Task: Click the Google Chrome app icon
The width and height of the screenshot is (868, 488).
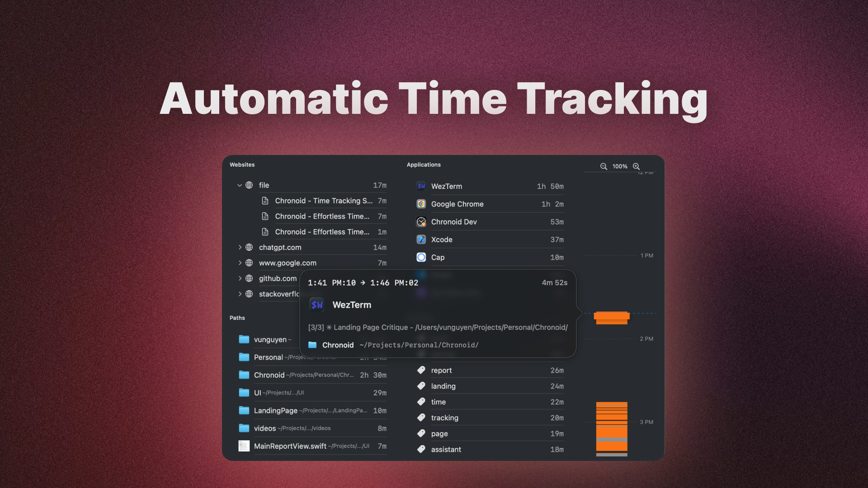Action: pos(421,204)
